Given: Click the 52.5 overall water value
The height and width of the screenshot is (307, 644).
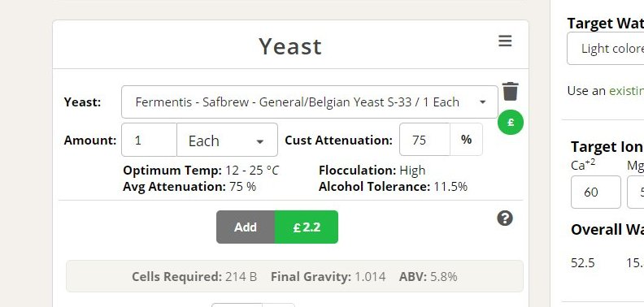Looking at the screenshot, I should pos(583,262).
